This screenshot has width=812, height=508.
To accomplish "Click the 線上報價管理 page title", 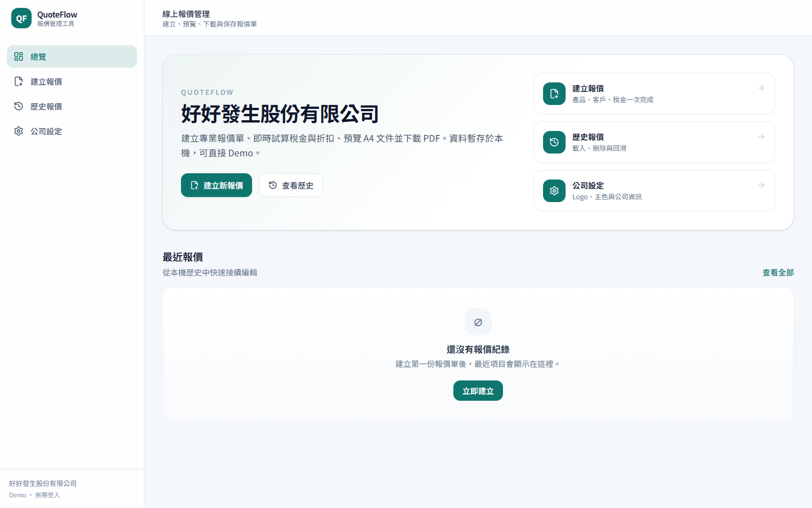I will [x=186, y=14].
